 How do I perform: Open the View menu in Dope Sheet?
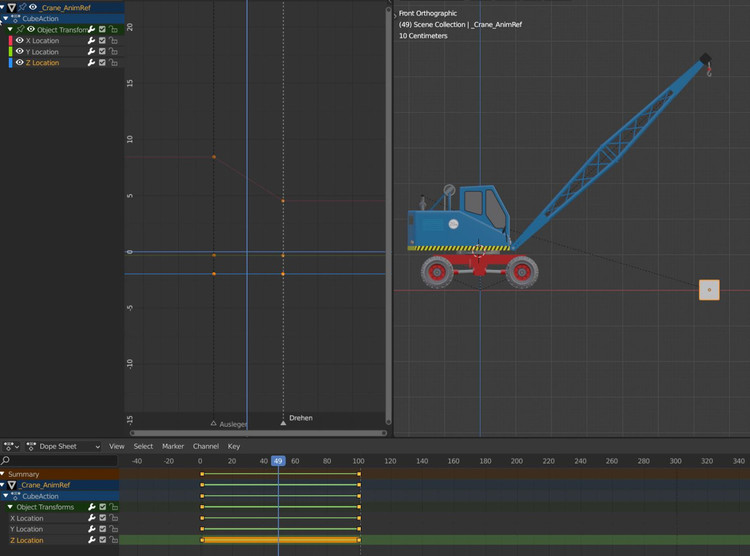[x=116, y=446]
